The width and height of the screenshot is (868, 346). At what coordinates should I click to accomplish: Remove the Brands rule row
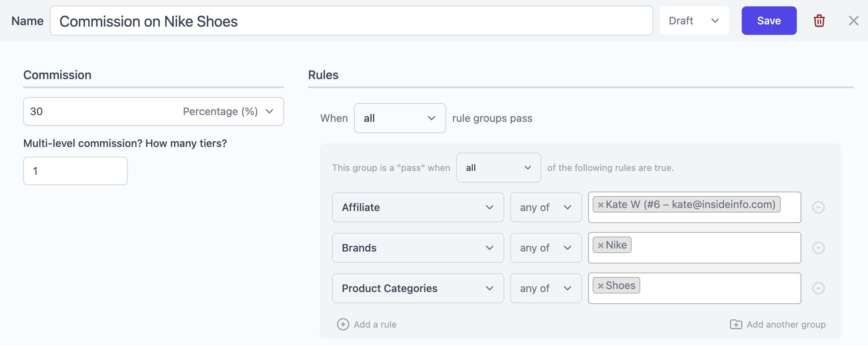818,248
